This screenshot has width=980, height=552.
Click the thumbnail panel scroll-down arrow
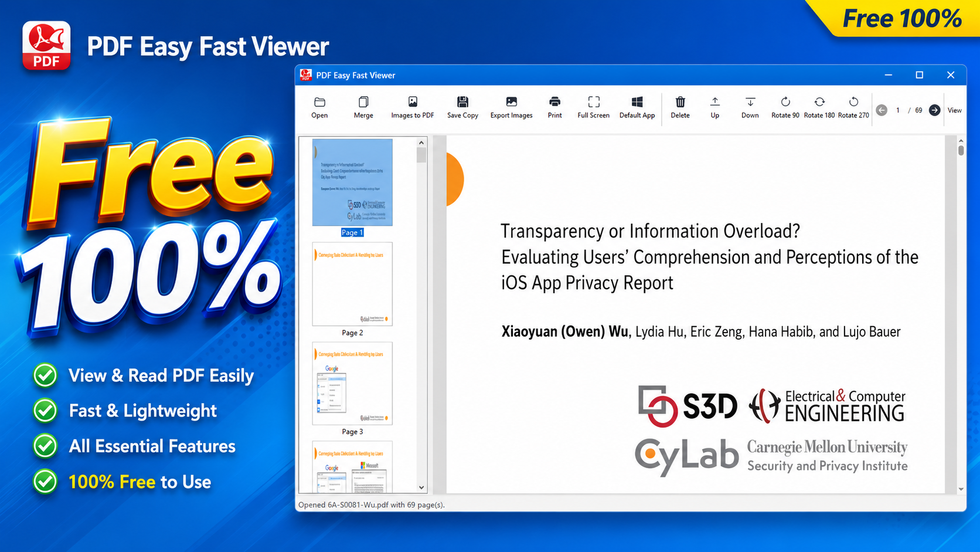coord(421,487)
